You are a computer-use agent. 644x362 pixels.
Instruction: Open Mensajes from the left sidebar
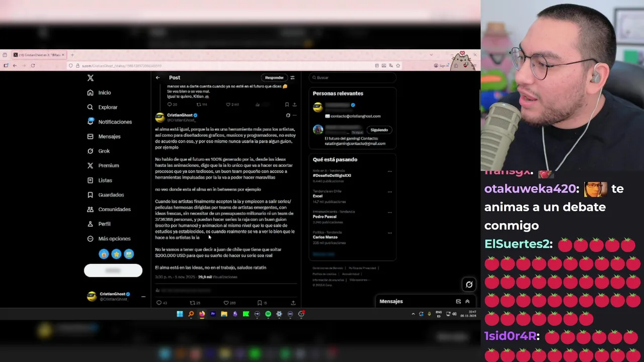tap(104, 136)
